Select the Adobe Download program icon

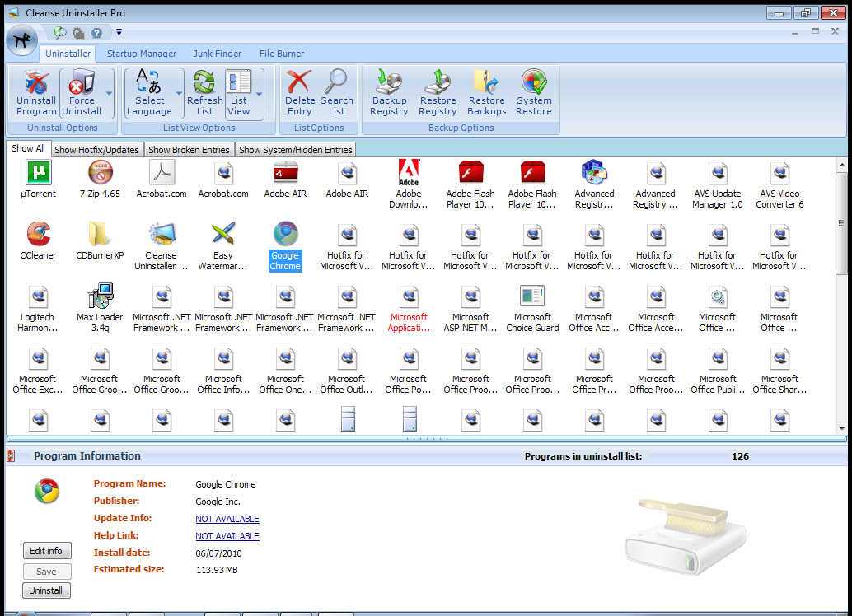pyautogui.click(x=409, y=173)
